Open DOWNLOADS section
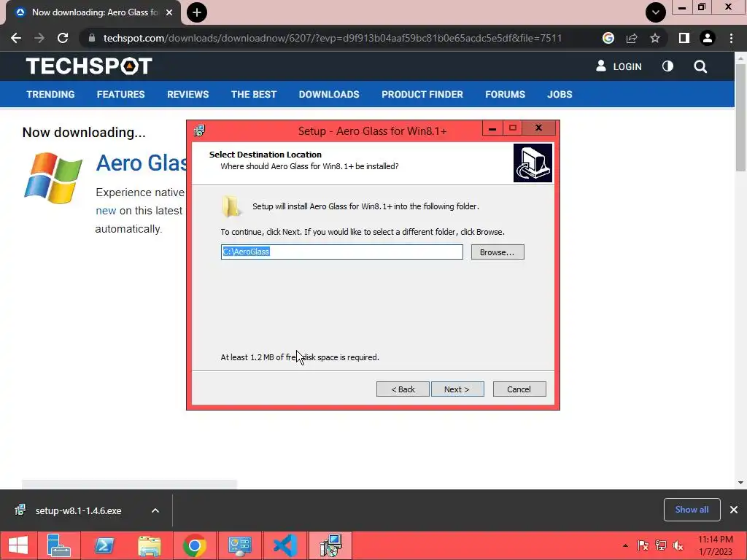The image size is (747, 560). coord(329,94)
